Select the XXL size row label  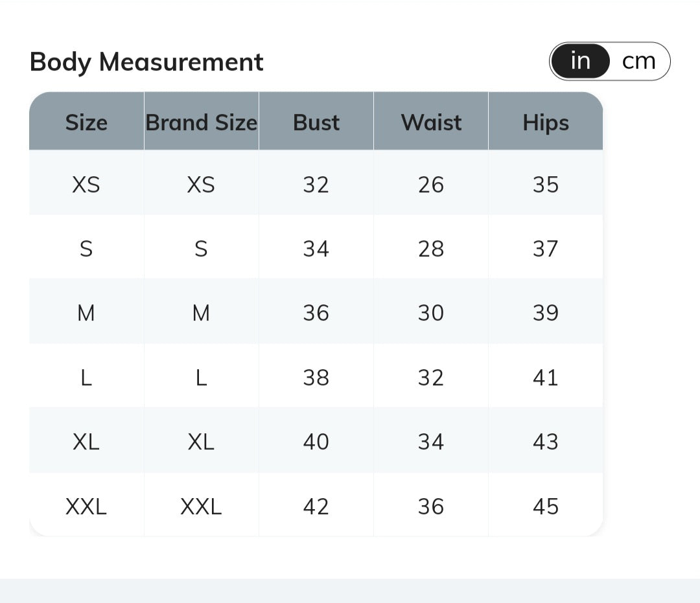point(86,506)
